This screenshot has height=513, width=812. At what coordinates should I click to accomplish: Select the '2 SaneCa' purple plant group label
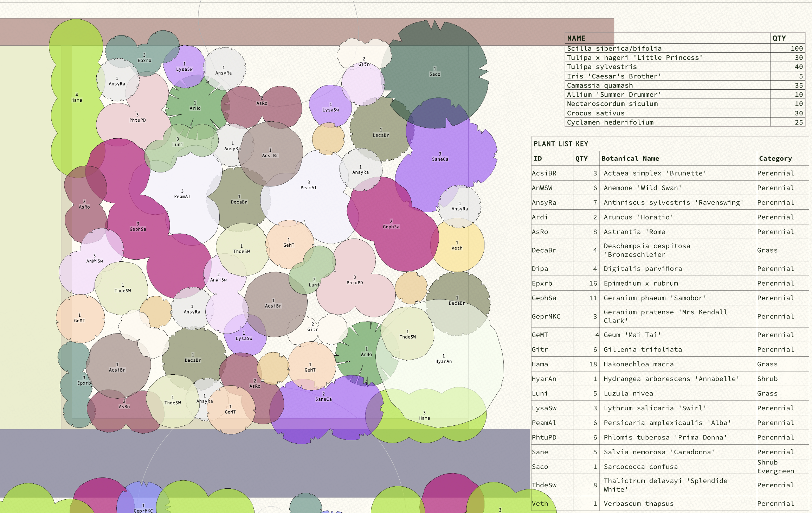[323, 397]
